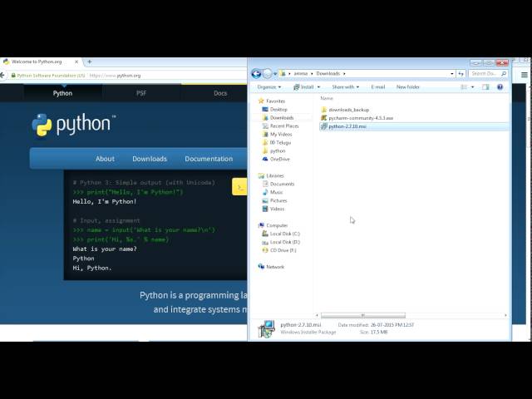Click the python logo on website
Image resolution: width=532 pixels, height=399 pixels.
[73, 126]
